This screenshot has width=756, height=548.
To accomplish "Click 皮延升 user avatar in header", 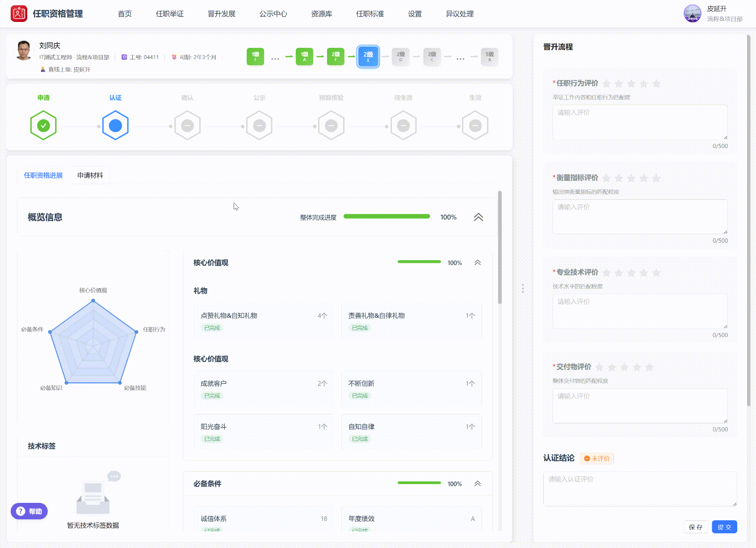I will click(x=692, y=14).
